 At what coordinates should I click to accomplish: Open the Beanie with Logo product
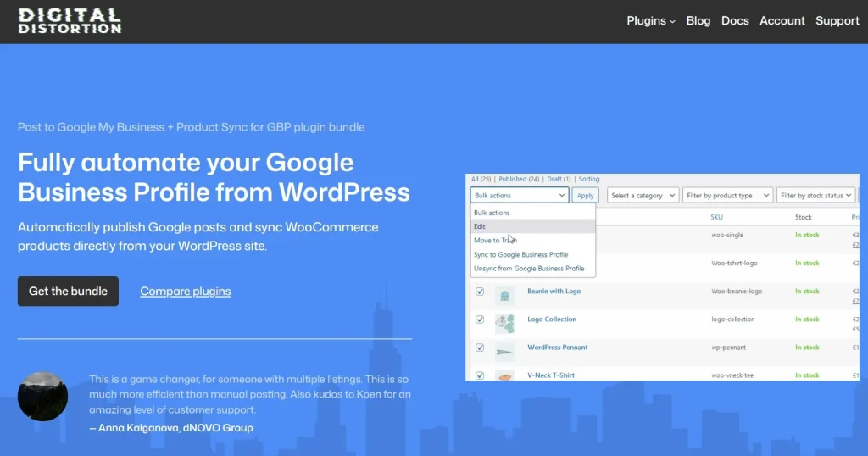point(554,291)
